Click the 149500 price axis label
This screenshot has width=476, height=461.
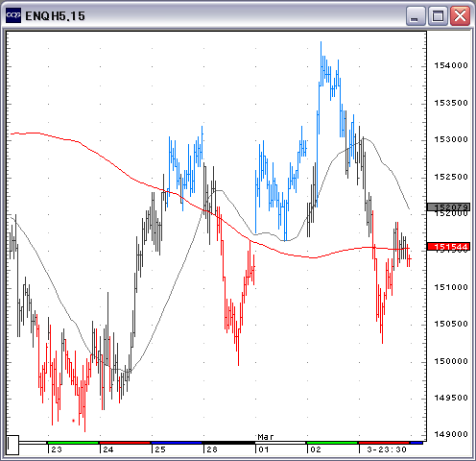pyautogui.click(x=451, y=398)
